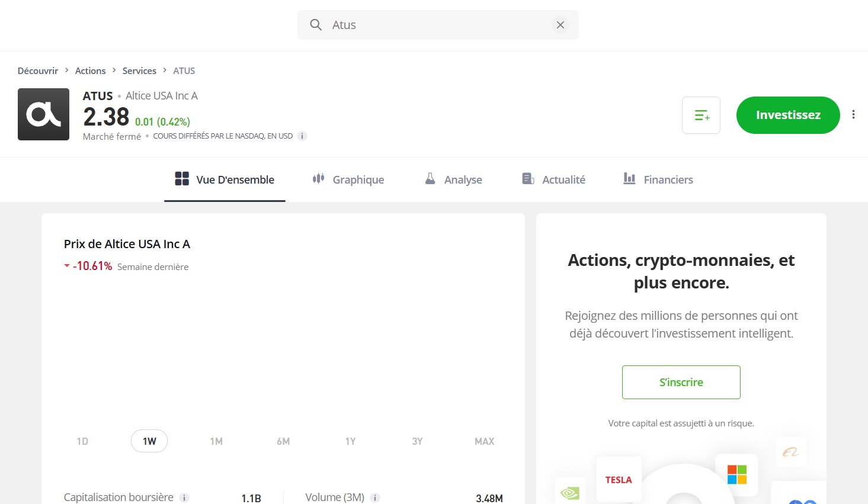
Task: Open info icon next to delayed quotes
Action: click(x=302, y=136)
